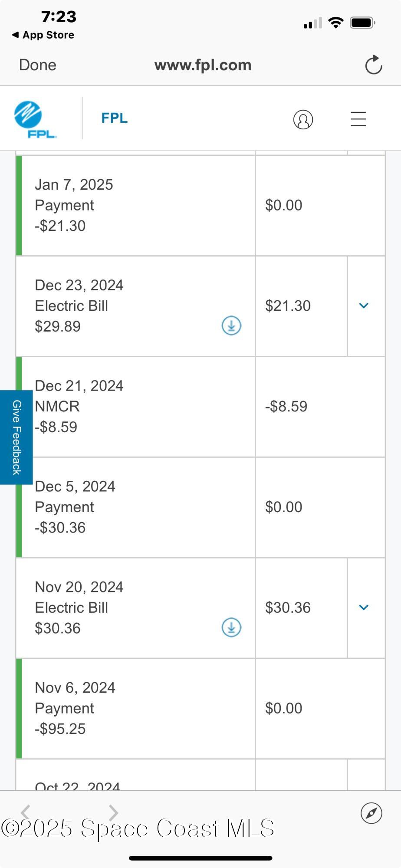The image size is (401, 868).
Task: Reload the fpl.com page
Action: (x=373, y=65)
